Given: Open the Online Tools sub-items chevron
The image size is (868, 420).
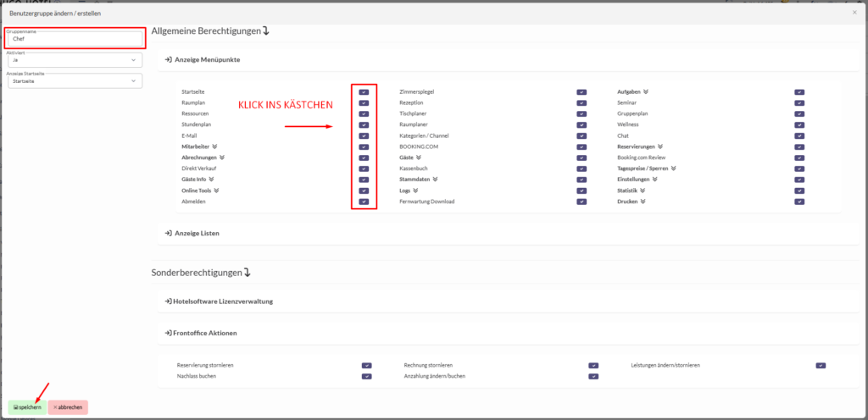Looking at the screenshot, I should point(218,191).
